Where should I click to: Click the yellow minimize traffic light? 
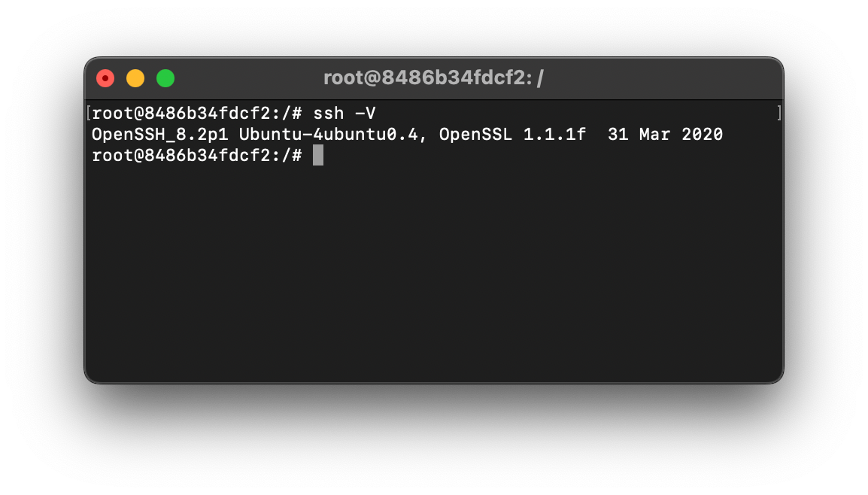click(x=135, y=77)
